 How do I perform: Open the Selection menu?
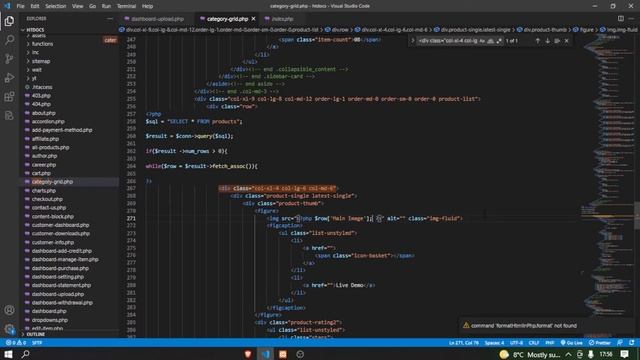pyautogui.click(x=56, y=6)
